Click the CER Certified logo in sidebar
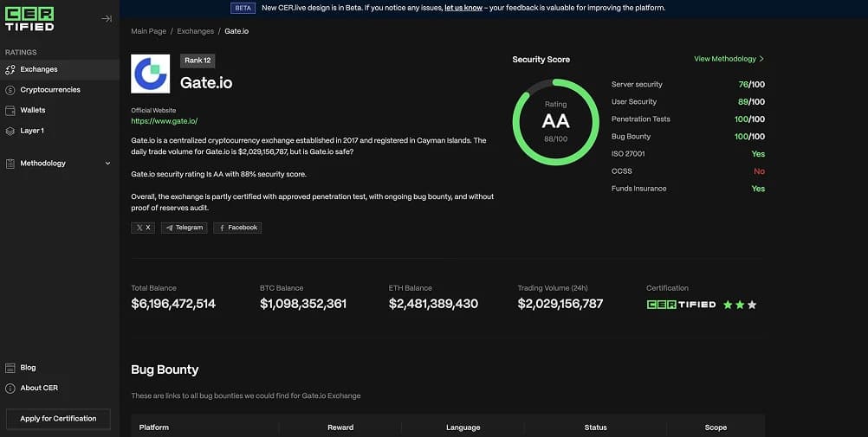This screenshot has width=868, height=437. point(29,19)
